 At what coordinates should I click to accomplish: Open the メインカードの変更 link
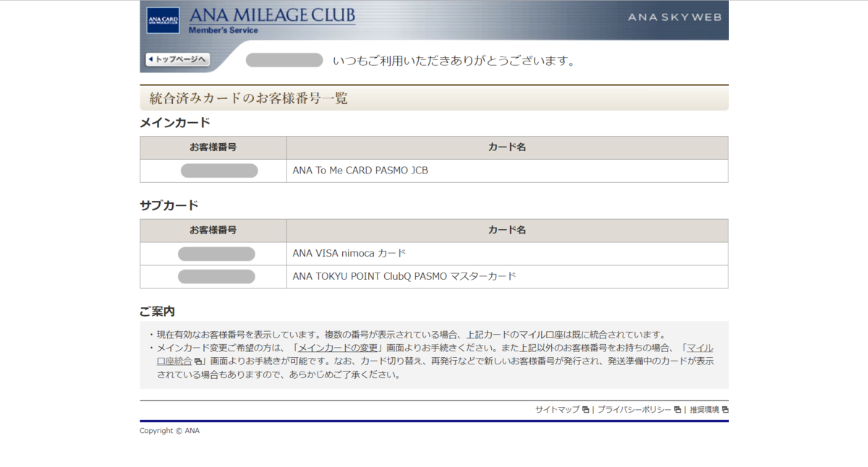tap(339, 348)
